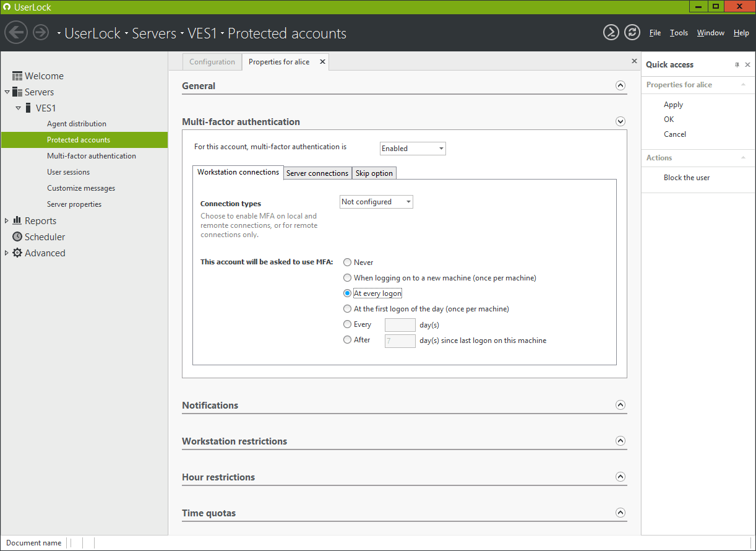The width and height of the screenshot is (756, 551).
Task: Click Block the user action
Action: [687, 178]
